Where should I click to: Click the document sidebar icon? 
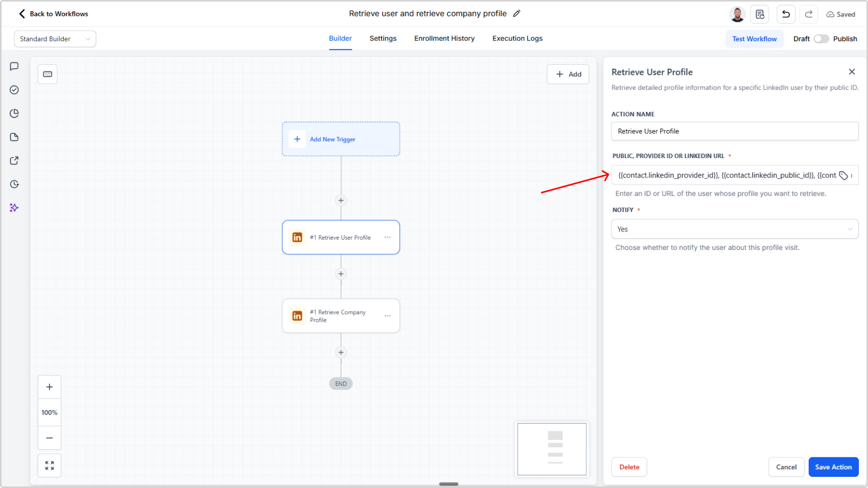coord(14,137)
